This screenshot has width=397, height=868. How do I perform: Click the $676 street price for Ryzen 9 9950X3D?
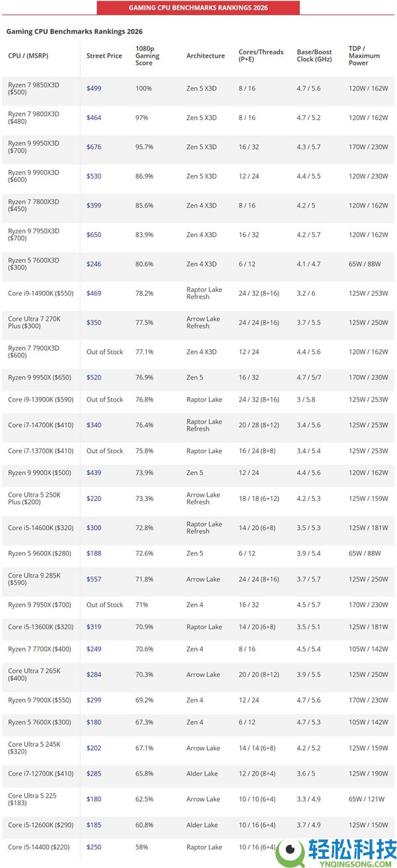[x=94, y=147]
